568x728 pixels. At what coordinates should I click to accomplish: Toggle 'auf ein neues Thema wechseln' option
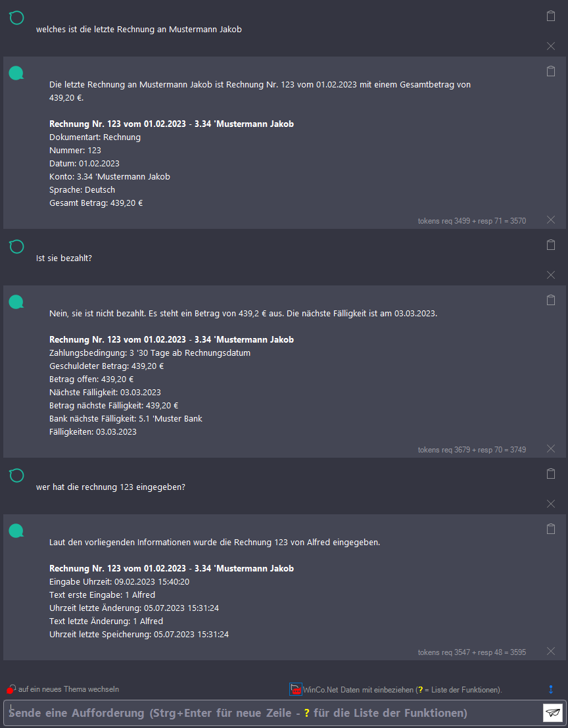coord(11,690)
